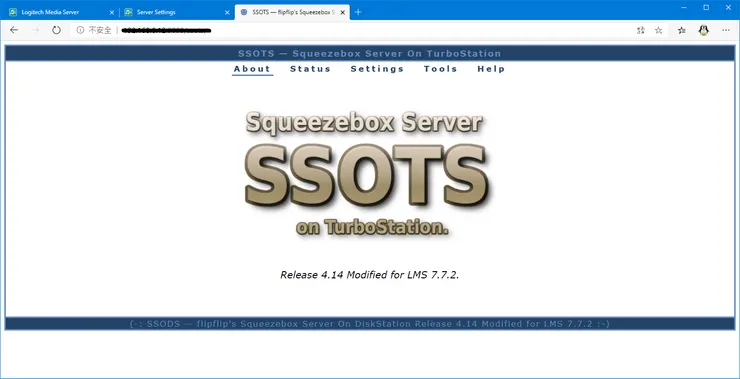Open the penguin profile avatar
740x379 pixels.
(704, 30)
